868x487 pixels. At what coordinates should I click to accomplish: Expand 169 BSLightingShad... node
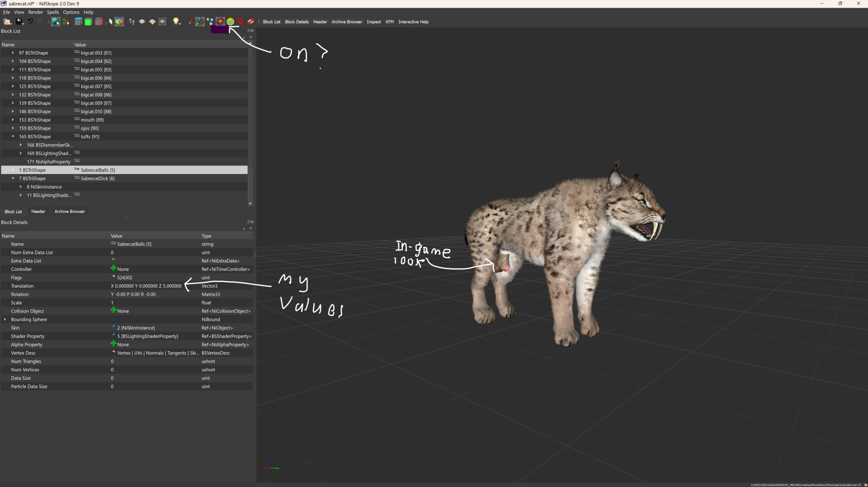tap(21, 153)
